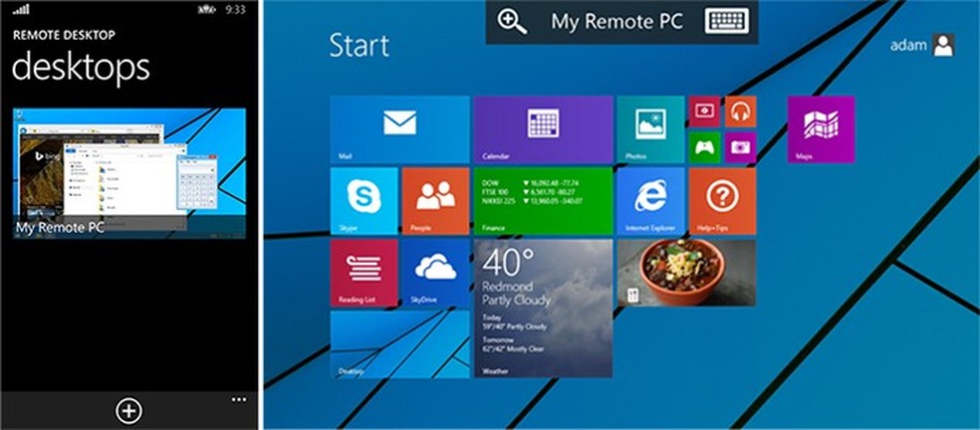Open the People tile
This screenshot has height=430, width=980.
pos(435,201)
